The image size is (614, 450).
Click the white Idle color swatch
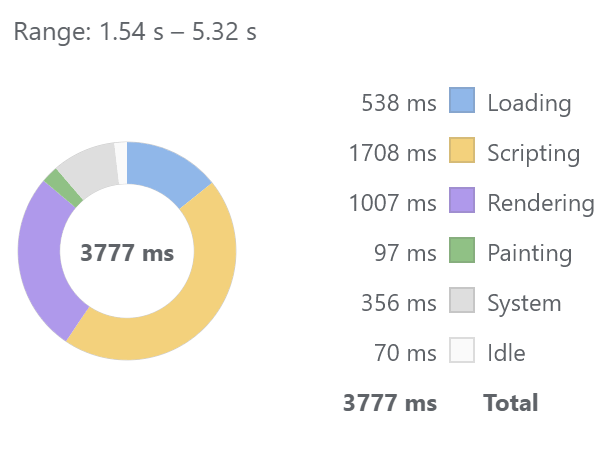coord(461,352)
